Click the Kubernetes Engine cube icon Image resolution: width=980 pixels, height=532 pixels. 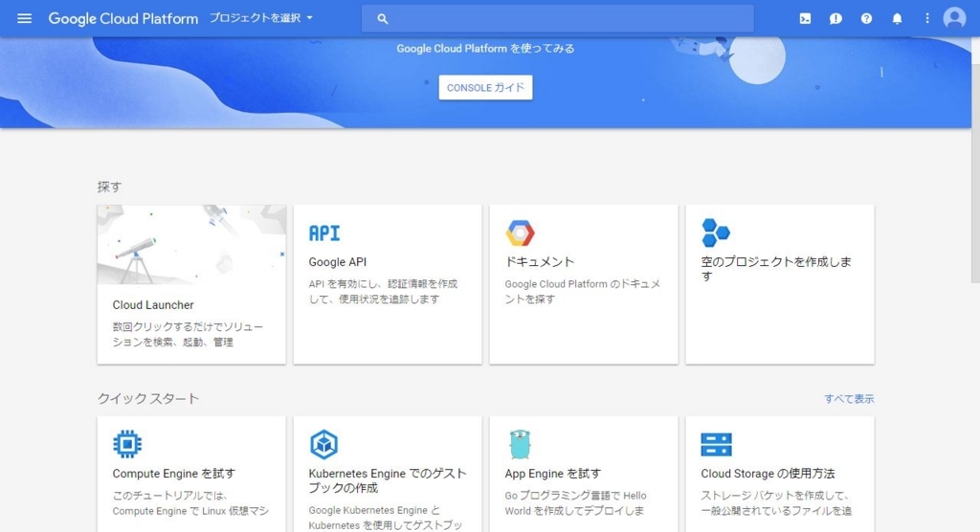pyautogui.click(x=323, y=445)
